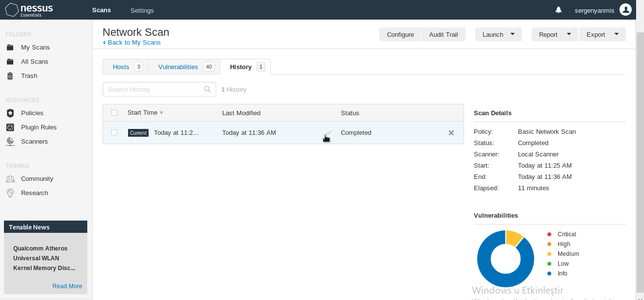Screen dimensions: 644x300
Task: Open the notifications bell
Action: tap(559, 10)
